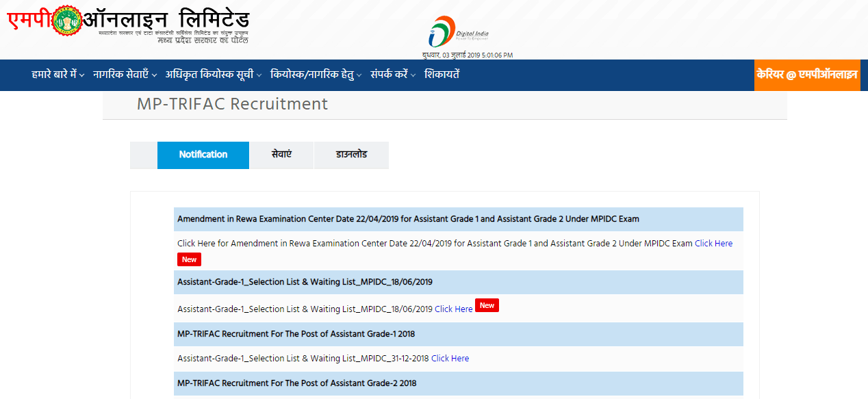Open the शिकायतें menu item
This screenshot has width=868, height=399.
coord(442,75)
